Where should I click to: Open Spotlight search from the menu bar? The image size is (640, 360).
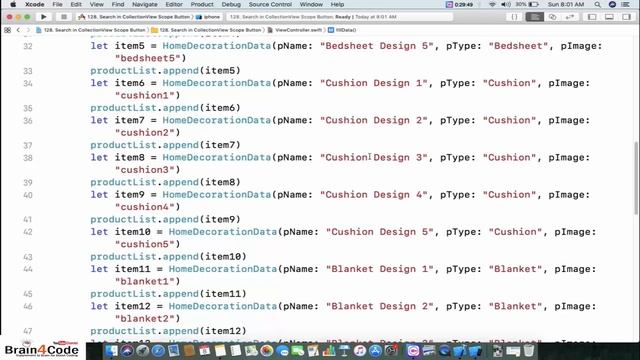click(598, 4)
